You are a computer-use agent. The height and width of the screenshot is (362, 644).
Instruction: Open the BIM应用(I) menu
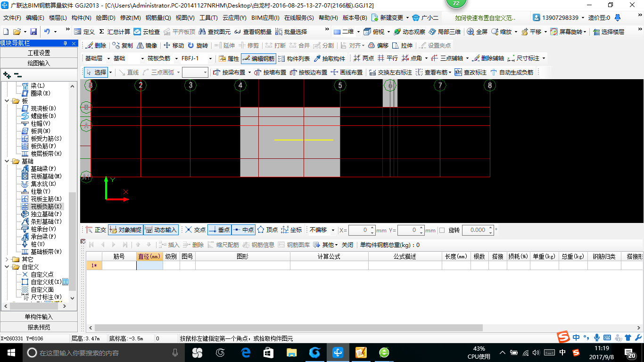265,18
